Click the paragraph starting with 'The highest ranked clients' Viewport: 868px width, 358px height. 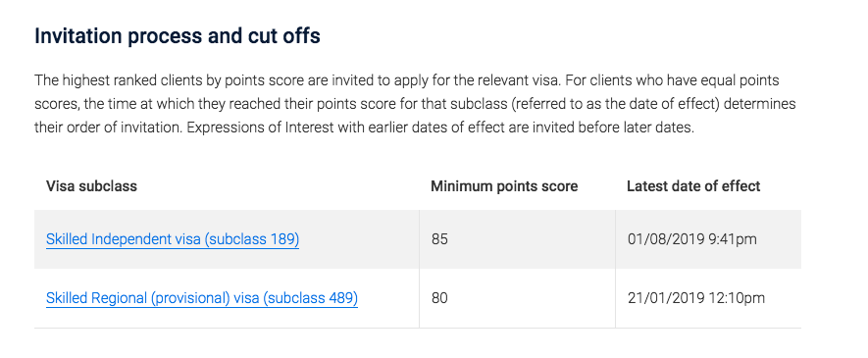(415, 104)
